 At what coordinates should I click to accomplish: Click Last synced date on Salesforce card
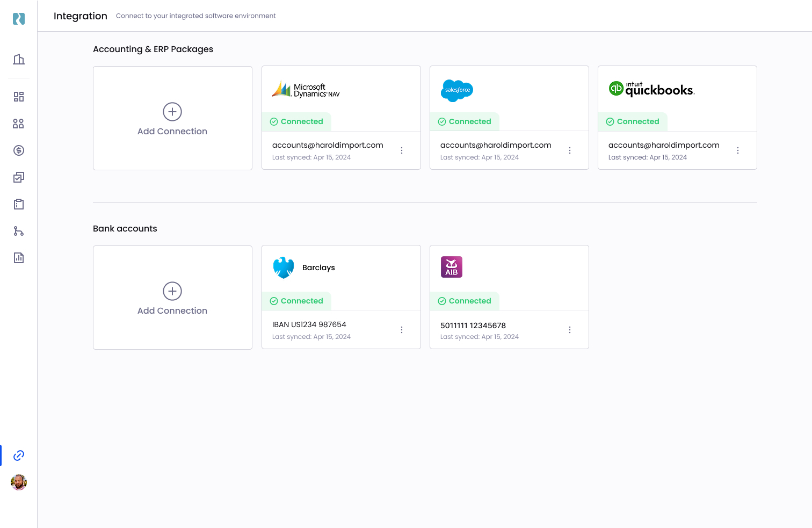pyautogui.click(x=480, y=157)
